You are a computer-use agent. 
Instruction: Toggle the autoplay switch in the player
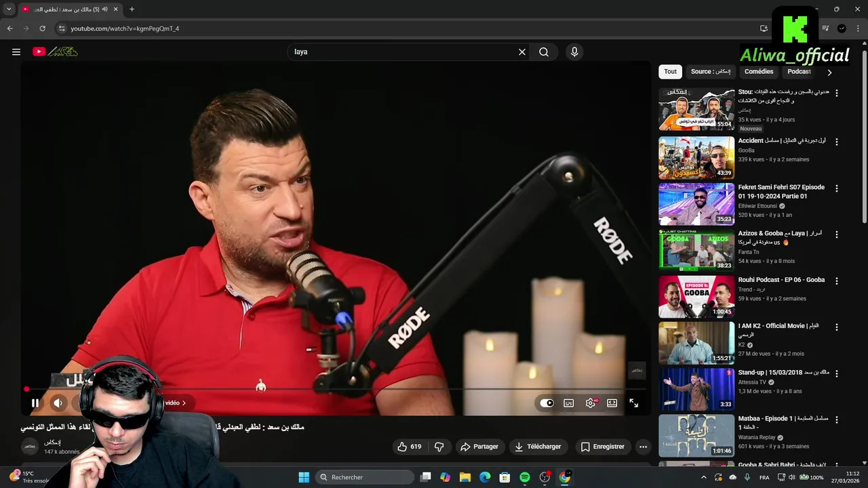coord(547,403)
